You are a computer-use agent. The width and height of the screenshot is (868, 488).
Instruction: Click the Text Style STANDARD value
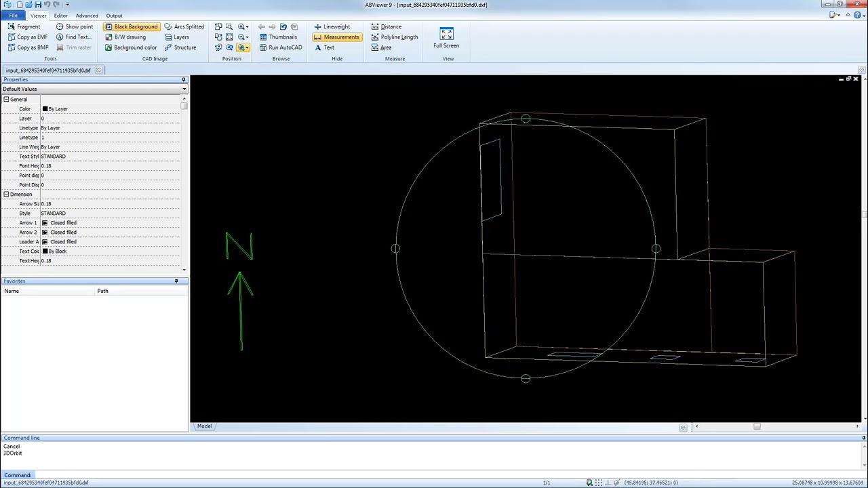pyautogui.click(x=53, y=157)
